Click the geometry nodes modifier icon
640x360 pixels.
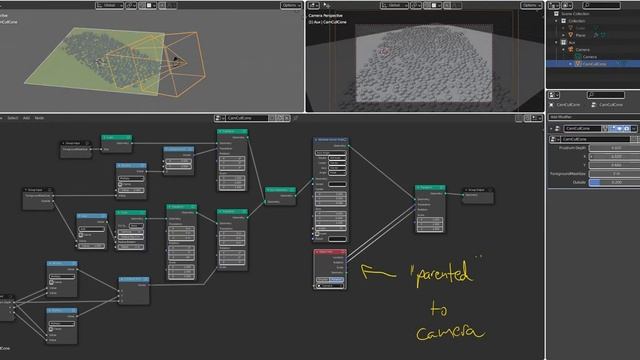pyautogui.click(x=557, y=129)
